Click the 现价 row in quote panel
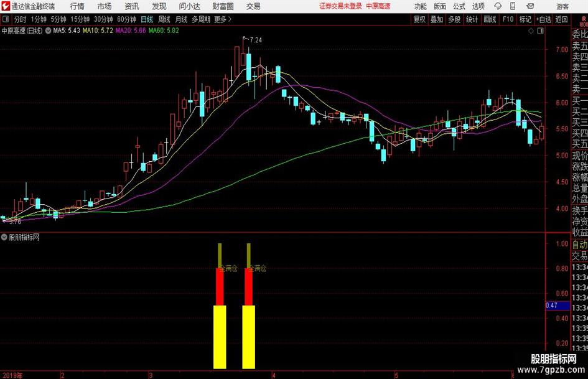The height and width of the screenshot is (379, 588). pos(580,156)
